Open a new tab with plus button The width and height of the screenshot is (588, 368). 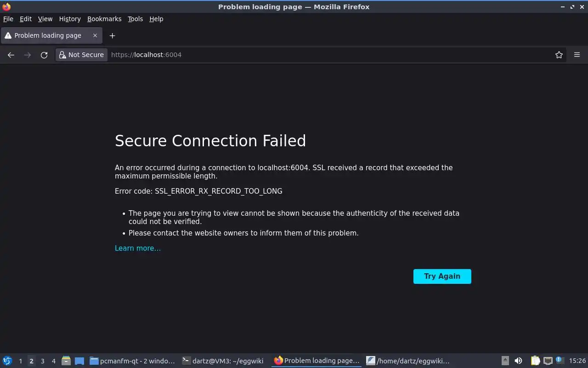[112, 35]
